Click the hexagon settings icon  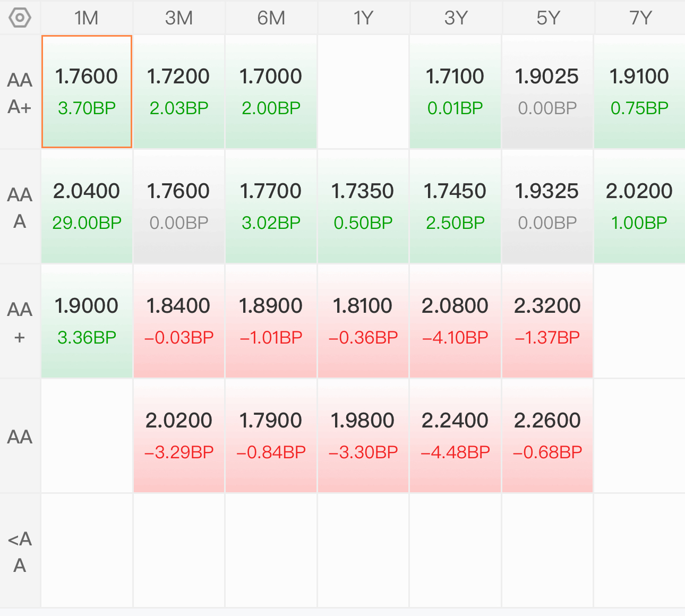point(20,18)
